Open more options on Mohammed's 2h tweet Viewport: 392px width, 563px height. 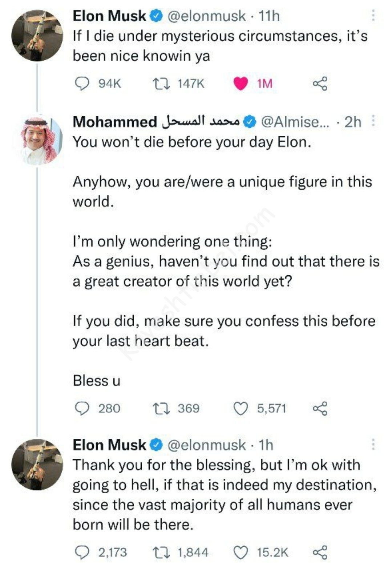373,121
